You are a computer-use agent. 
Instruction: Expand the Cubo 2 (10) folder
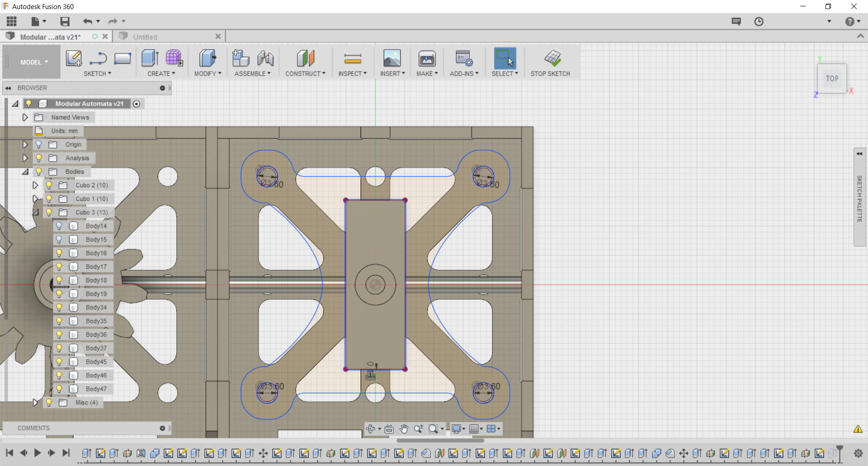(35, 185)
